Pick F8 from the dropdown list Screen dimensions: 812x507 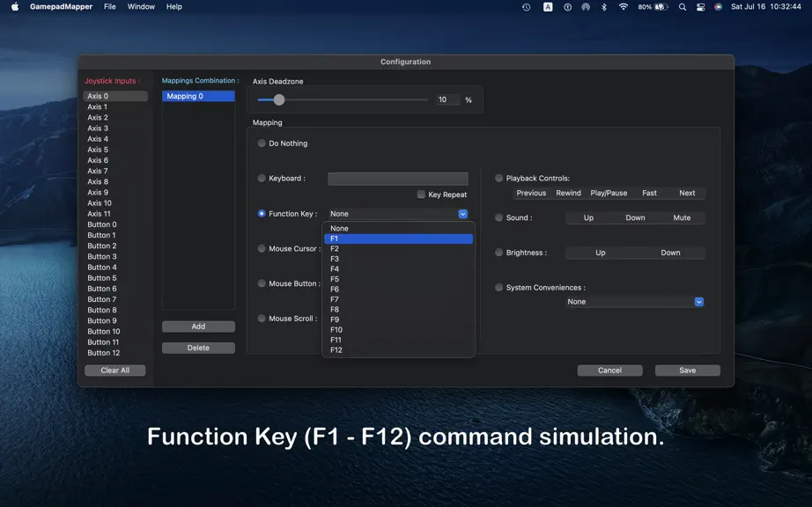point(398,309)
